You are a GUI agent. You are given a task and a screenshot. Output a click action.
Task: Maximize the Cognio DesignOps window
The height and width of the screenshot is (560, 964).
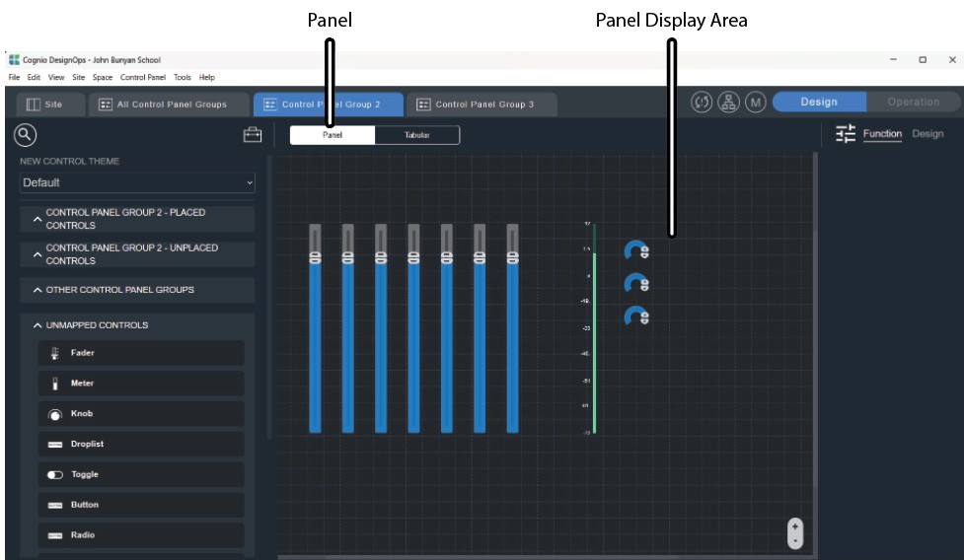tap(923, 59)
